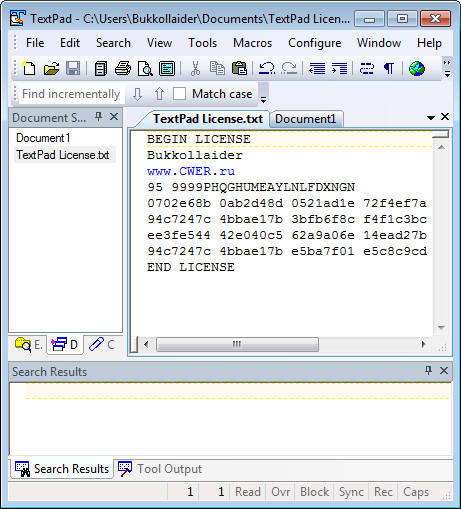Click the horizontal scrollbar thumb

[x=237, y=344]
